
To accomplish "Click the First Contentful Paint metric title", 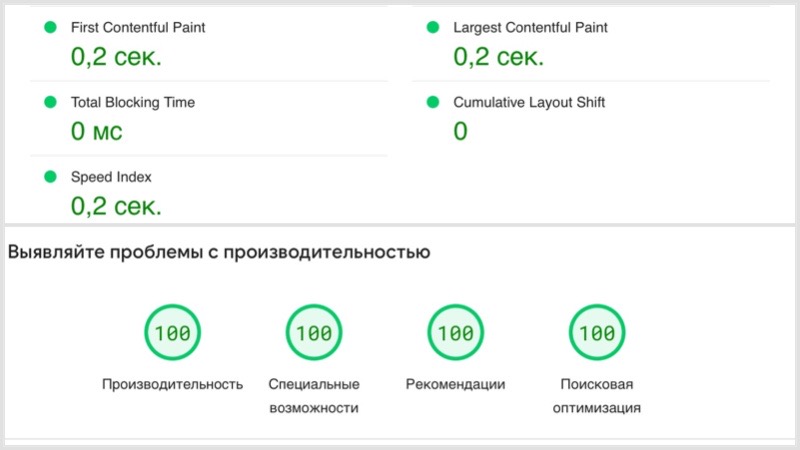I will pyautogui.click(x=139, y=28).
